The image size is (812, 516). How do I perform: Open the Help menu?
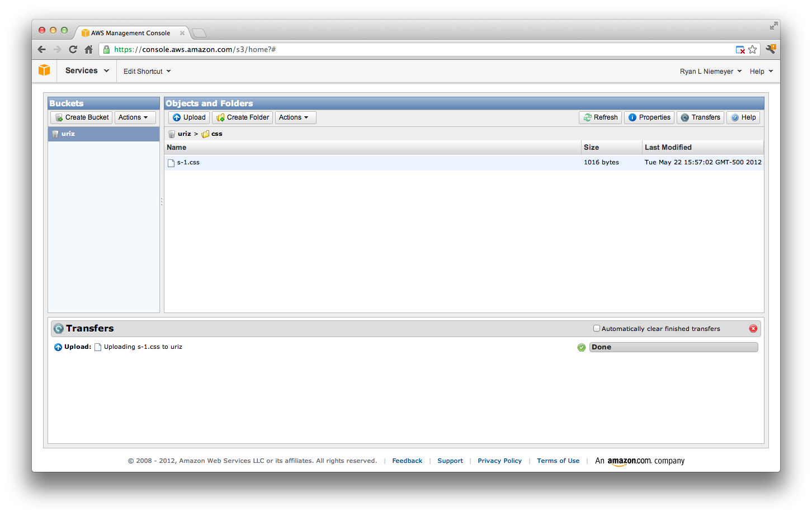pyautogui.click(x=761, y=71)
